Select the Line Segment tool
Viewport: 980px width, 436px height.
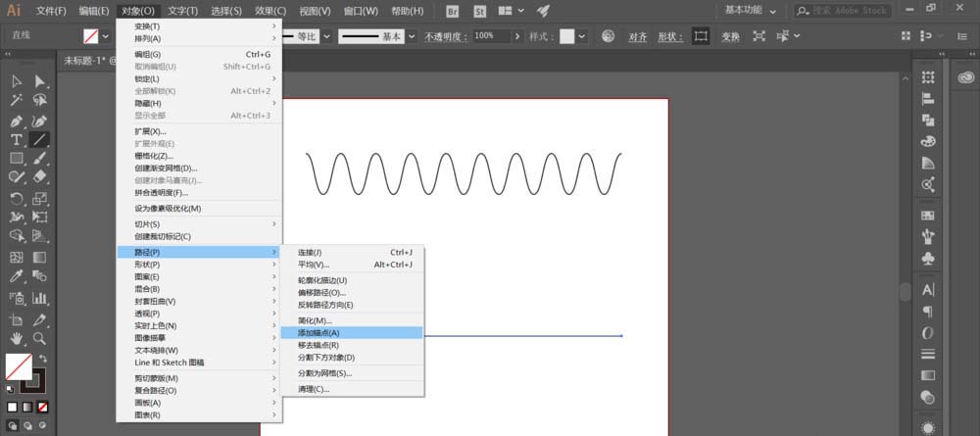[x=40, y=139]
